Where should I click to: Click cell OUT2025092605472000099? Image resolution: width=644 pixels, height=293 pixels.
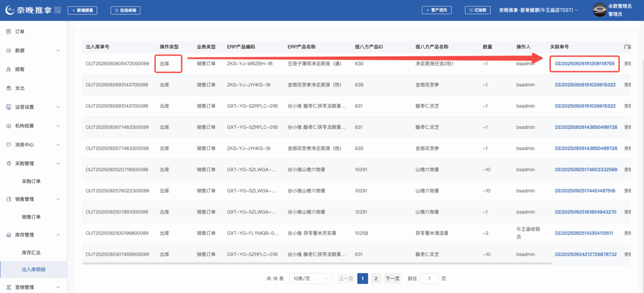117,64
